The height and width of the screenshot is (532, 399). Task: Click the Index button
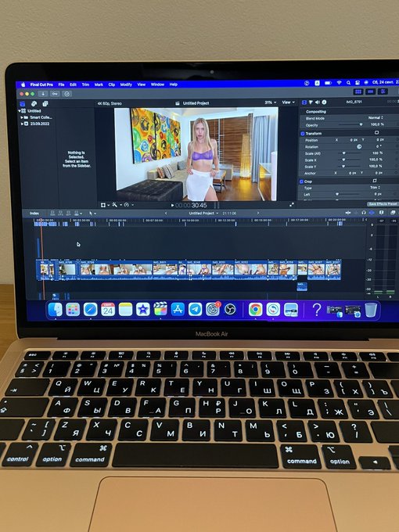pos(34,214)
